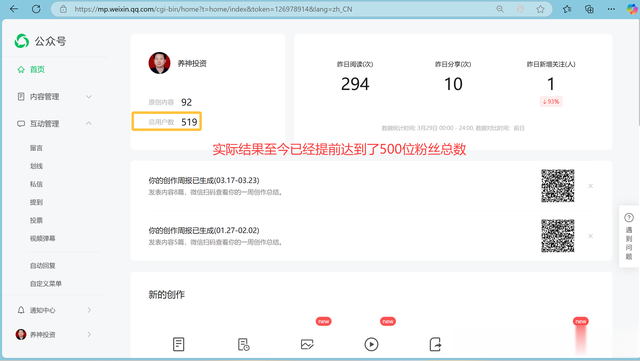Click the bell icon for 通知中心

[x=21, y=310]
